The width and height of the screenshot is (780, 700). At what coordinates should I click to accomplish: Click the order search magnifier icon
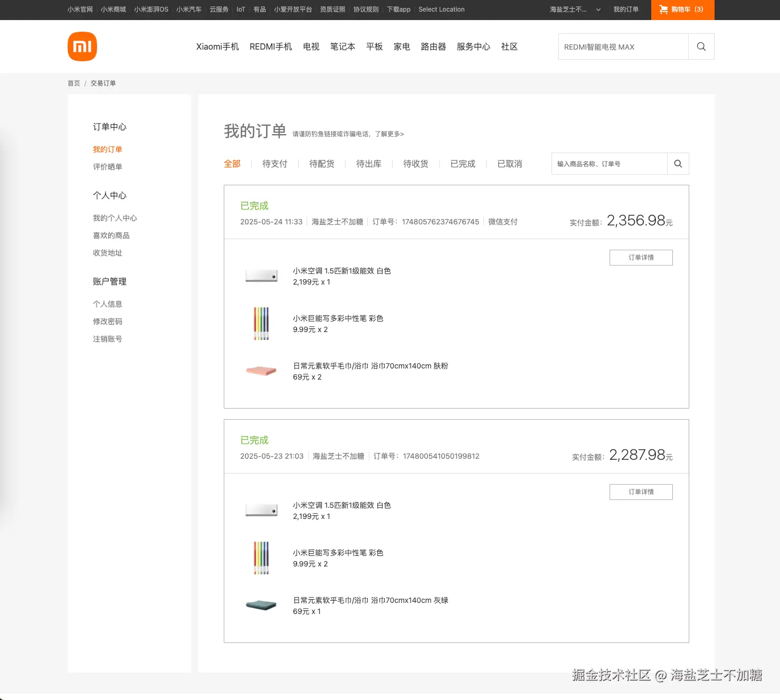coord(678,164)
